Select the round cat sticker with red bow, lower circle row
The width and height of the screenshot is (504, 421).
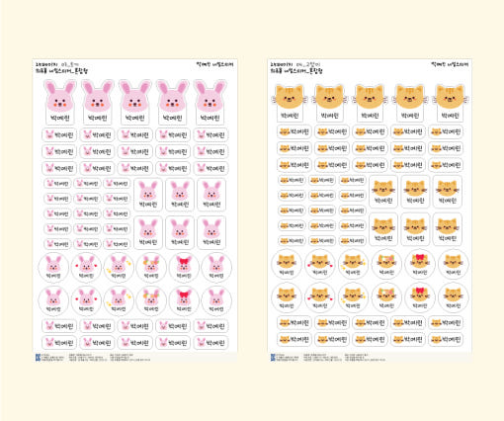coord(420,297)
